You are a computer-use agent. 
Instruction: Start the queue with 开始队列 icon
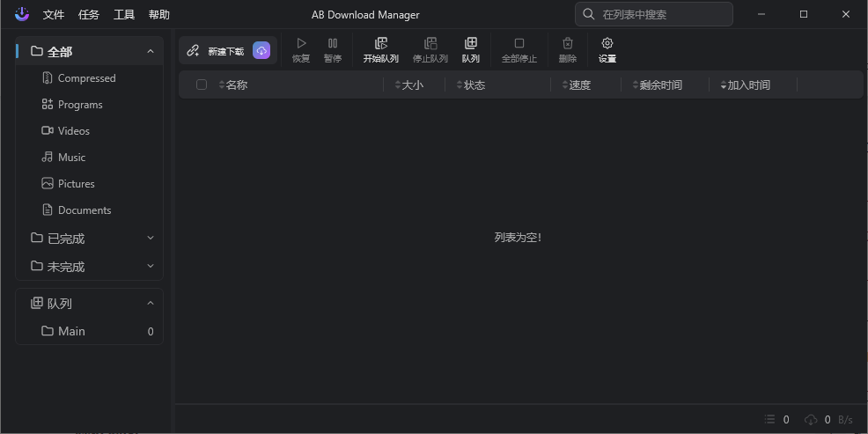point(380,43)
